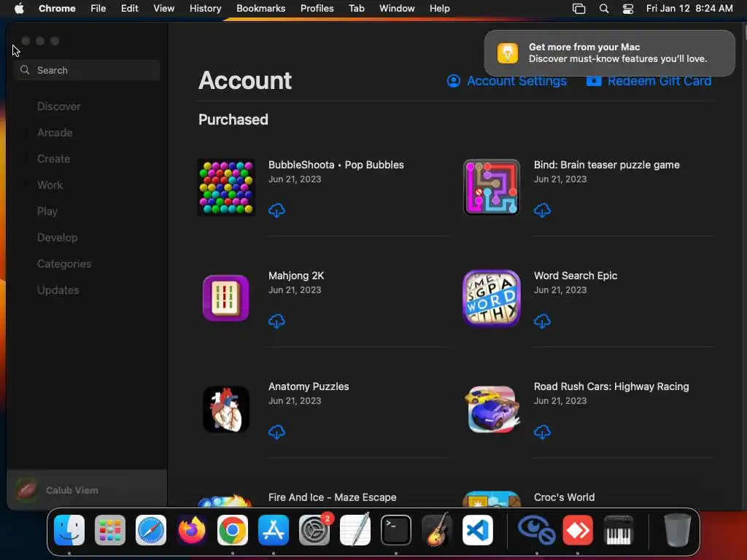747x560 pixels.
Task: Open AnyDesk from the Dock
Action: coord(578,530)
